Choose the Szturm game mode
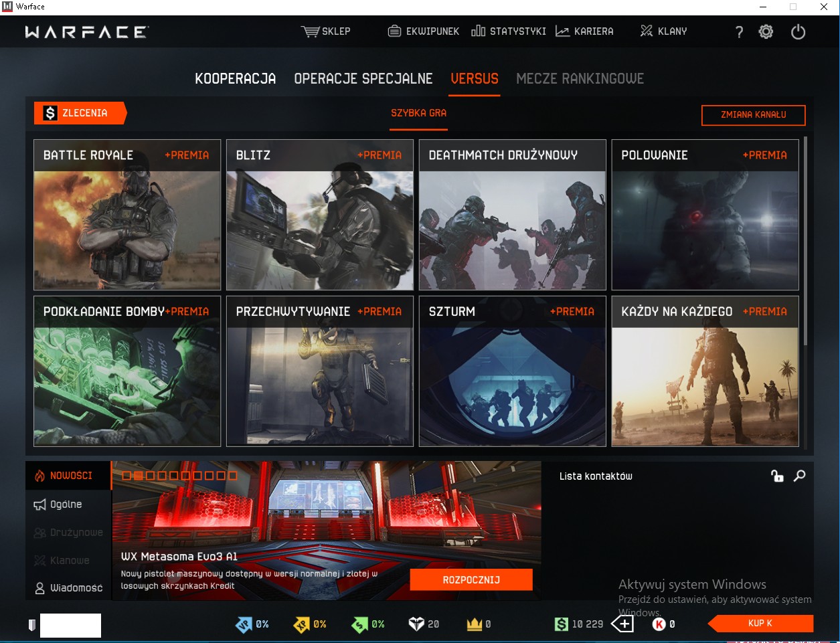 pyautogui.click(x=513, y=371)
